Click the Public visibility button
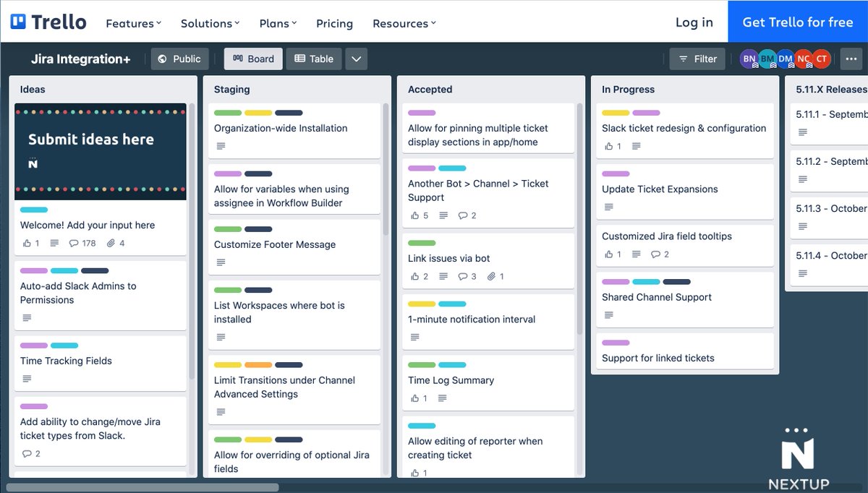The width and height of the screenshot is (868, 493). coord(179,59)
